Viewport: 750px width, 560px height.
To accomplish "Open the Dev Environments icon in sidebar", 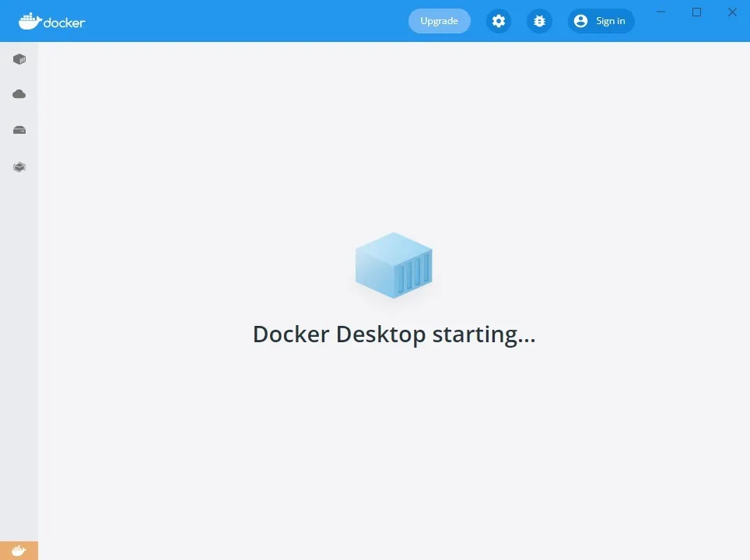I will pos(19,167).
